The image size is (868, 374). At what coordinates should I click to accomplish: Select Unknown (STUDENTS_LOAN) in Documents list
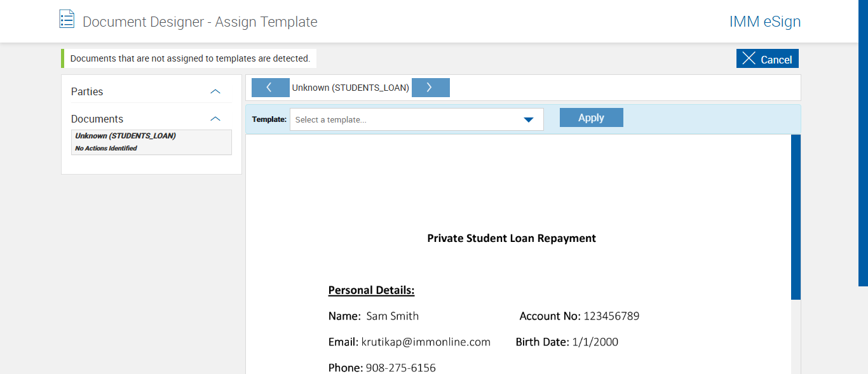pyautogui.click(x=125, y=136)
